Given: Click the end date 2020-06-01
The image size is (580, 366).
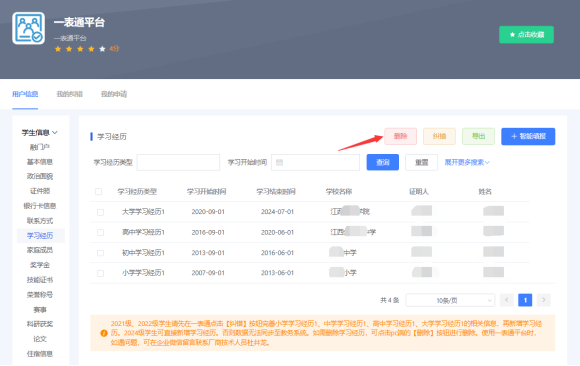Looking at the screenshot, I should coord(277,232).
